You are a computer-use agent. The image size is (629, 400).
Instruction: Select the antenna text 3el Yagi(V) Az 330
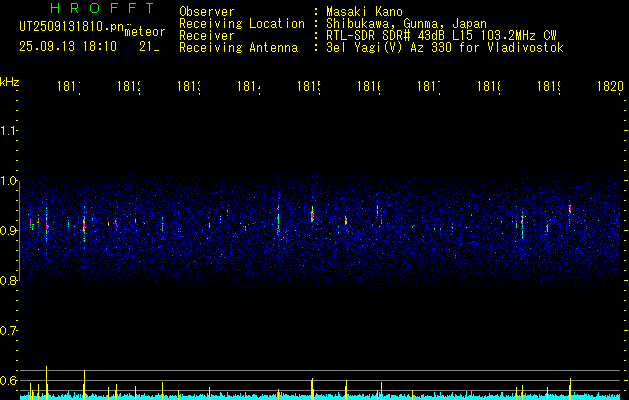[391, 48]
